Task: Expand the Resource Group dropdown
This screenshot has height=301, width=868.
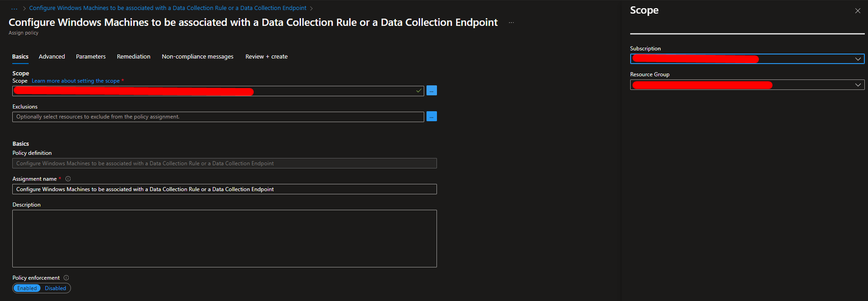Action: [x=858, y=85]
